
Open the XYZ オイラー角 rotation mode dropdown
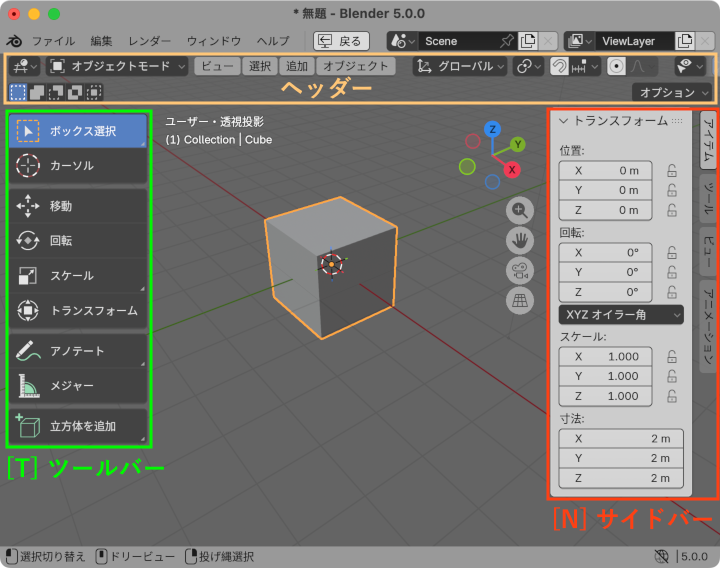tap(621, 315)
